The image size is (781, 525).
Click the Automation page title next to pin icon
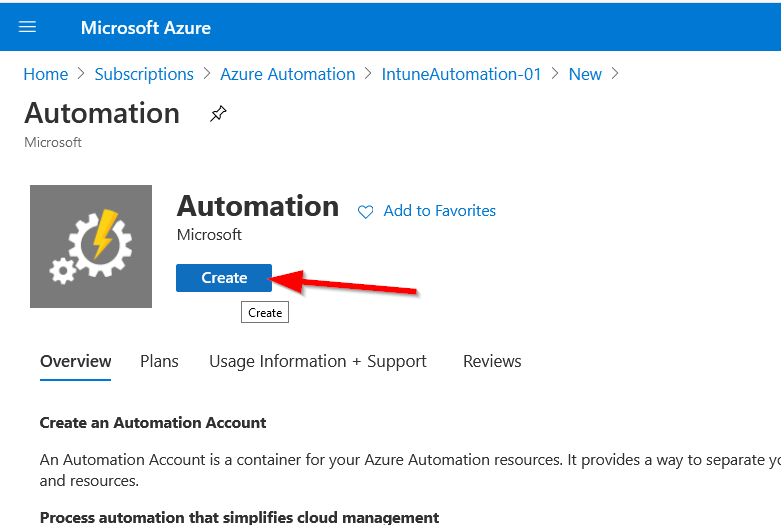pyautogui.click(x=102, y=113)
